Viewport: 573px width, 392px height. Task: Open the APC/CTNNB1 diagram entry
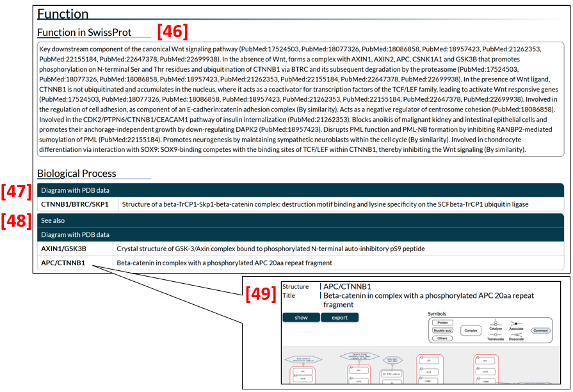pyautogui.click(x=63, y=263)
